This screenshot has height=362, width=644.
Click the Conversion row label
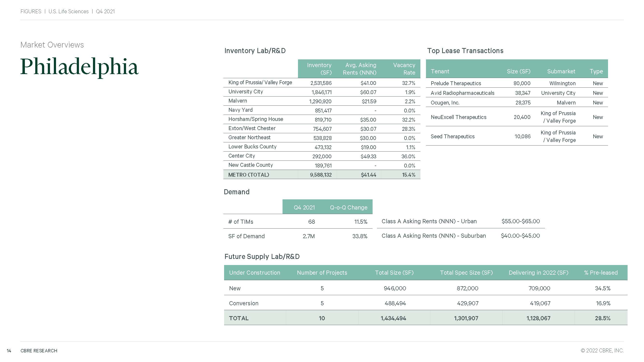tap(243, 303)
